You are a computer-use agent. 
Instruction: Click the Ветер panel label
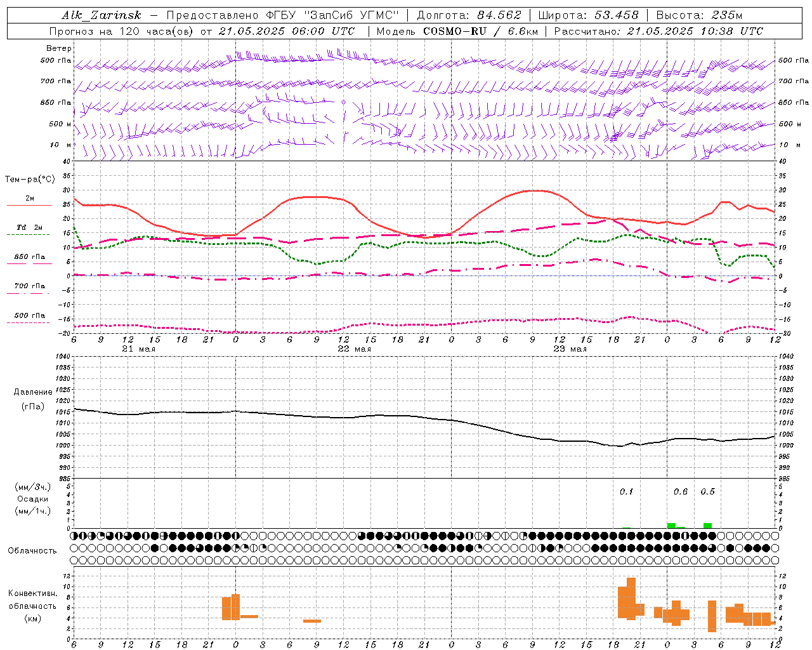[59, 48]
